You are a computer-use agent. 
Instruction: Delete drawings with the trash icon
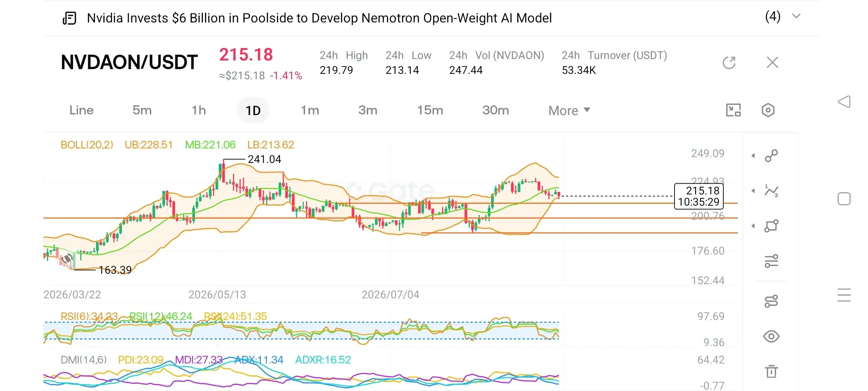(771, 371)
